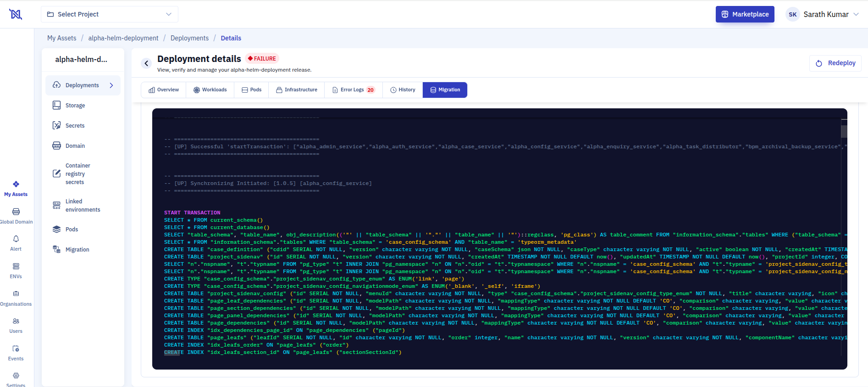Click the Migration sidebar icon
This screenshot has width=868, height=387.
[x=56, y=249]
